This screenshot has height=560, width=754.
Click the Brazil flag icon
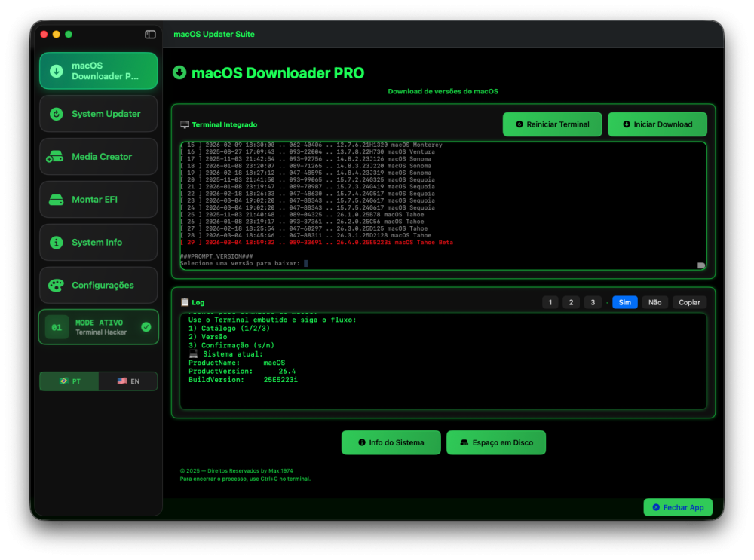(x=63, y=381)
